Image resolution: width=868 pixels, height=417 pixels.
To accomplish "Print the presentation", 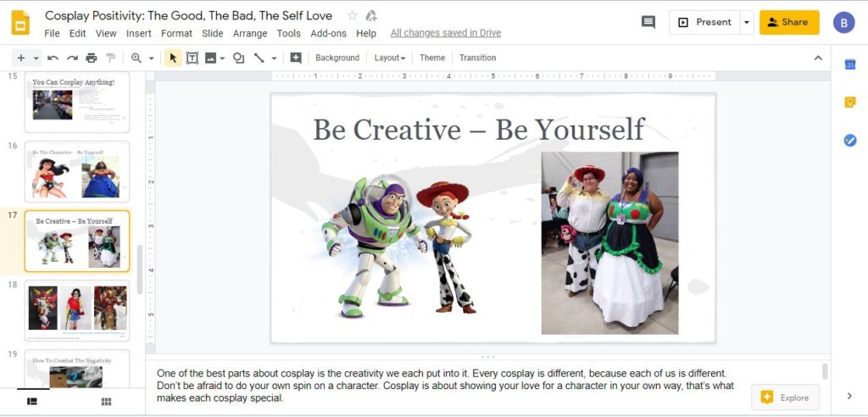I will 92,58.
